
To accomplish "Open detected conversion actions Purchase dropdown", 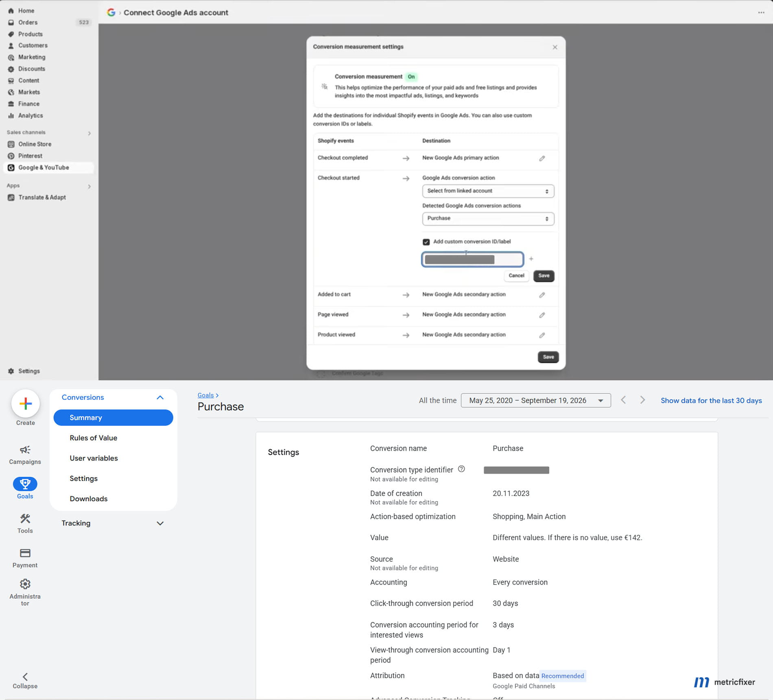I will pos(488,218).
